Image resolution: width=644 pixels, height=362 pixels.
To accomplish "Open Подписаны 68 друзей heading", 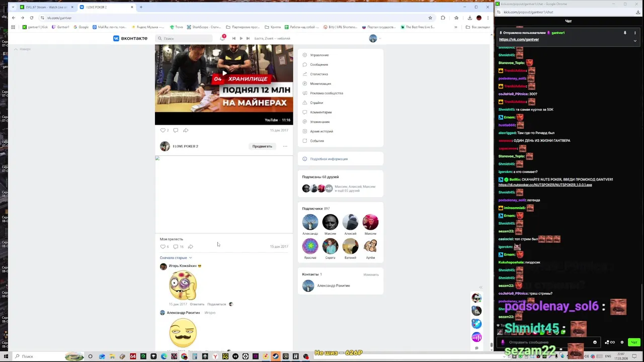I will coord(320,177).
